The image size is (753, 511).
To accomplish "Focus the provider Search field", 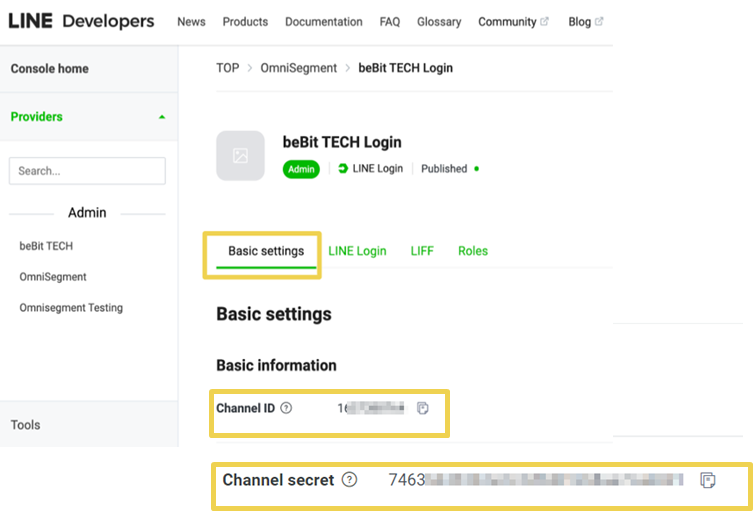I will pyautogui.click(x=87, y=171).
